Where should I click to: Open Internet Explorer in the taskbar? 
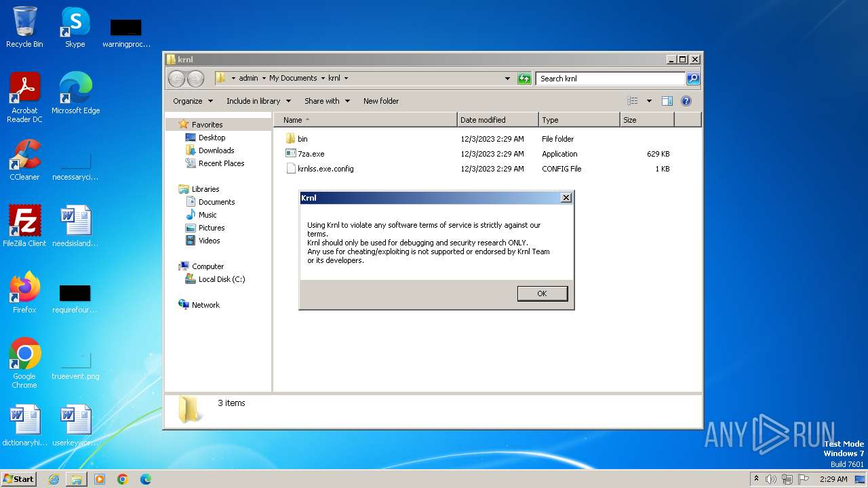[x=54, y=479]
